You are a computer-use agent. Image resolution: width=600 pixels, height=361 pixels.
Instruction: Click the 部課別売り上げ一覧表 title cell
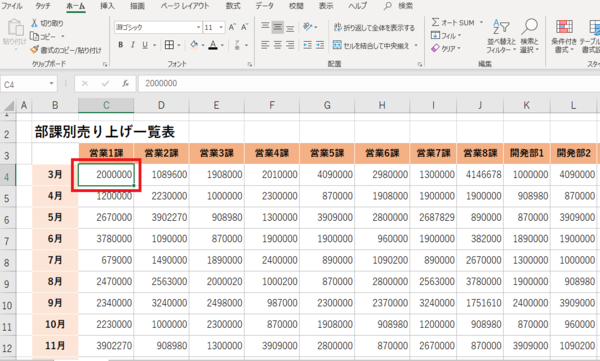pyautogui.click(x=105, y=132)
